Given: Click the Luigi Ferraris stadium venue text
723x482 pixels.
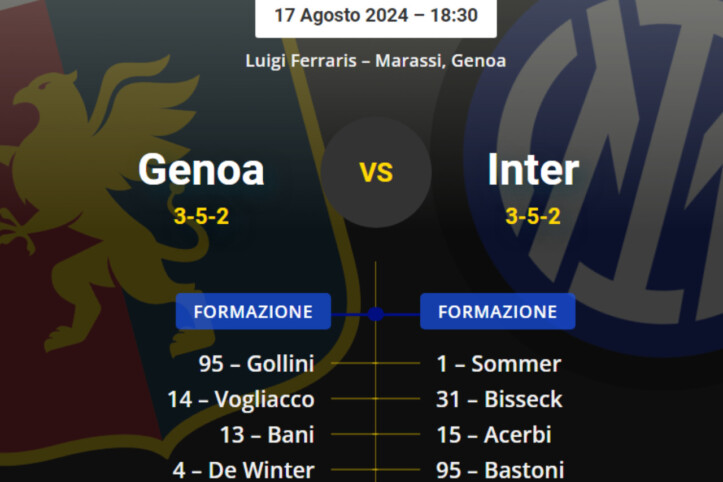Looking at the screenshot, I should point(376,60).
